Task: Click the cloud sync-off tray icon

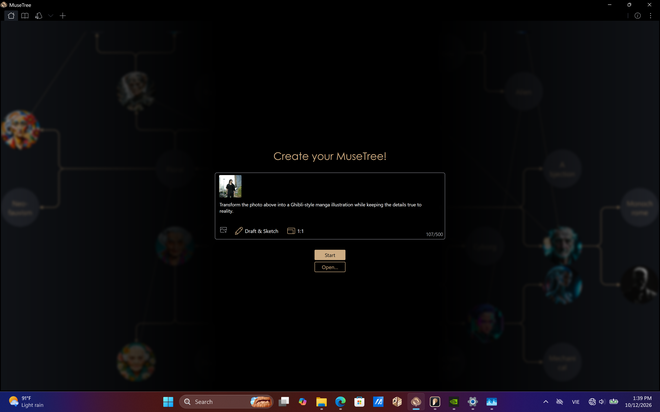Action: pyautogui.click(x=559, y=401)
